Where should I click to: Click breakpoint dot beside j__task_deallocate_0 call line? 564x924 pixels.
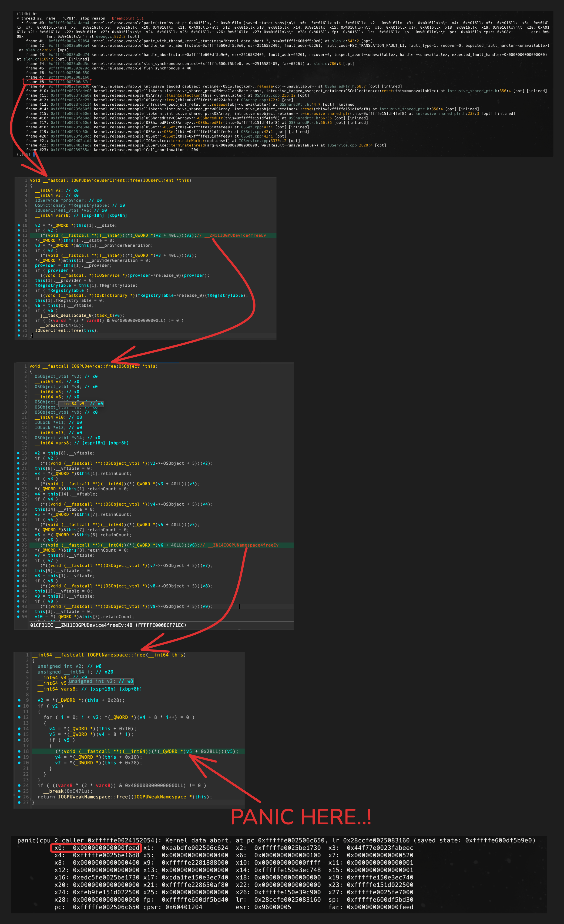click(19, 315)
